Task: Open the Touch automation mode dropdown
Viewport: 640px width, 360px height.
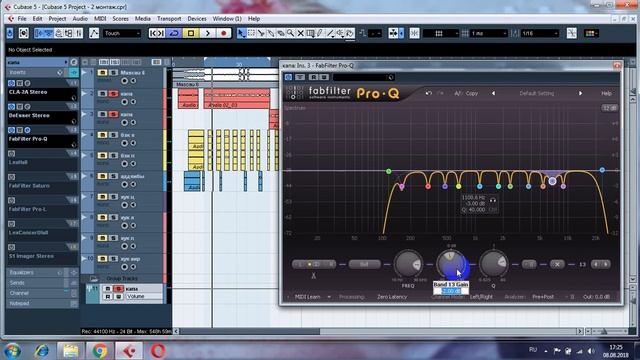Action: click(x=122, y=33)
